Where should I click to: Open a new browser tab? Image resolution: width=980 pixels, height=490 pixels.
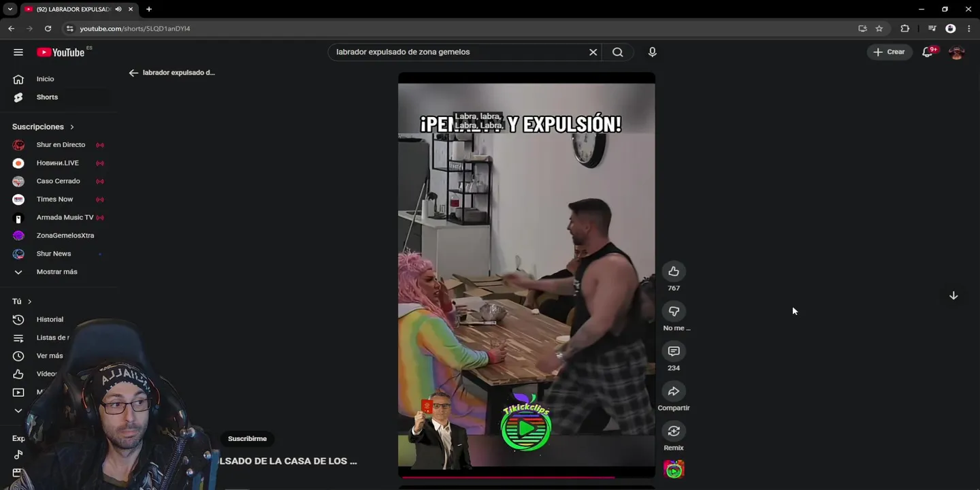pyautogui.click(x=149, y=10)
